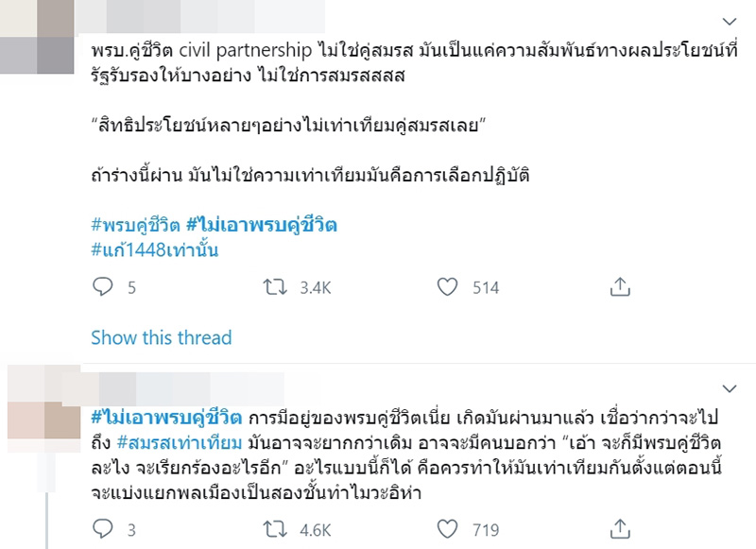Open the second tweet's more options chevron
The image size is (756, 549).
[729, 388]
